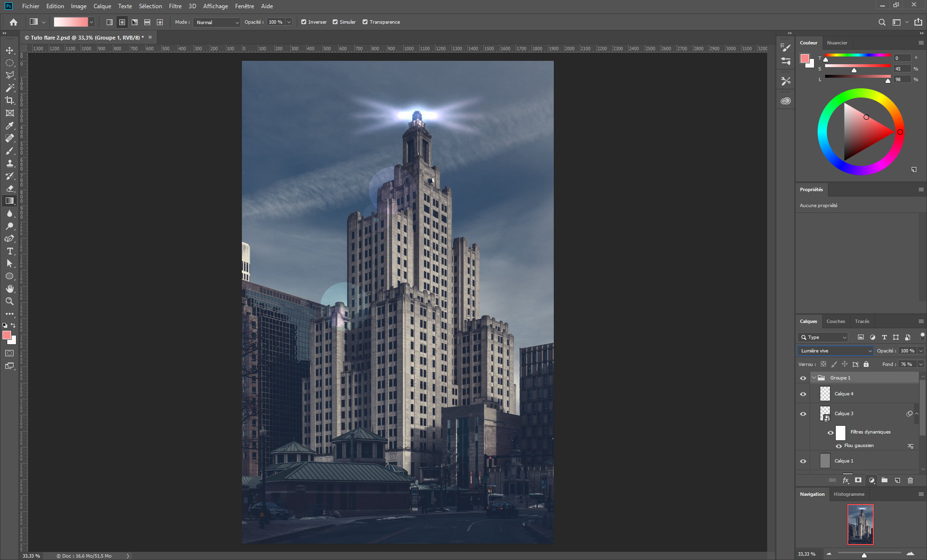Click the gradient preview swatch in options bar
The image size is (927, 560).
click(70, 22)
